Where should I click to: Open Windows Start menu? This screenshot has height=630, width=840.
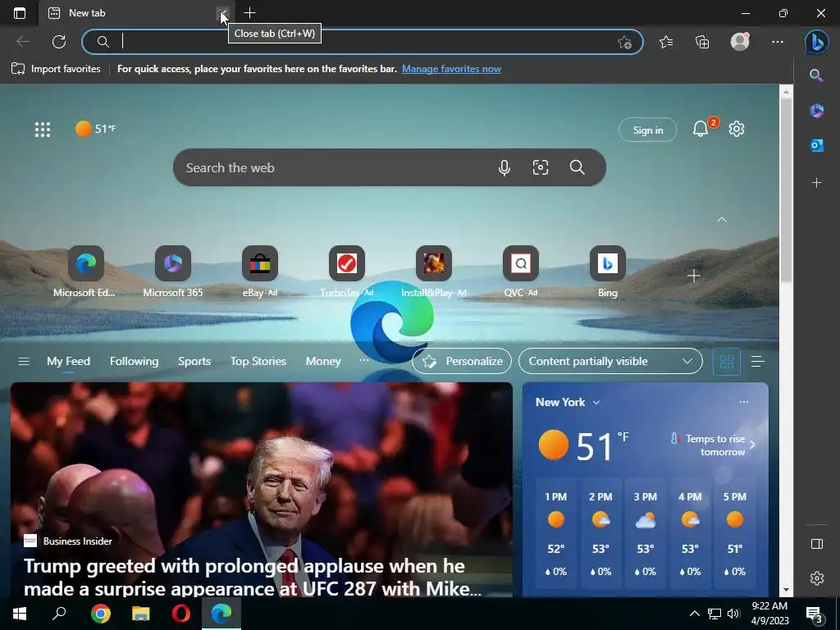20,614
